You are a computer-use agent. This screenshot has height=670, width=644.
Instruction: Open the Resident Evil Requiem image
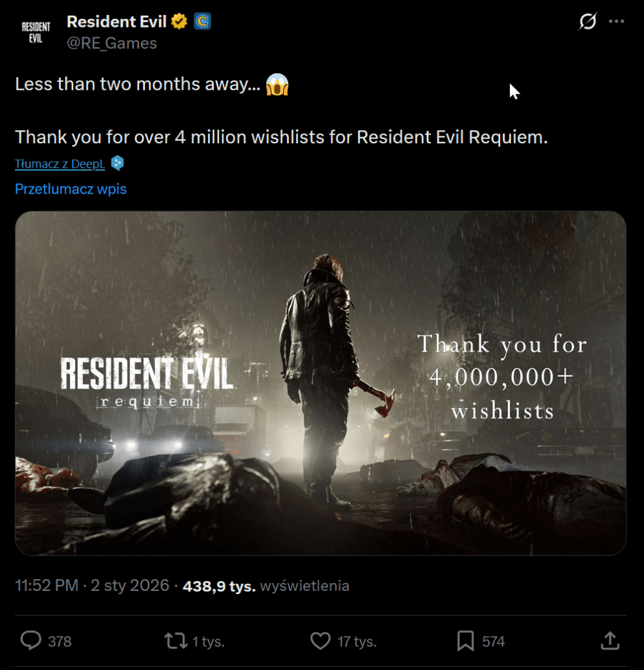click(320, 383)
